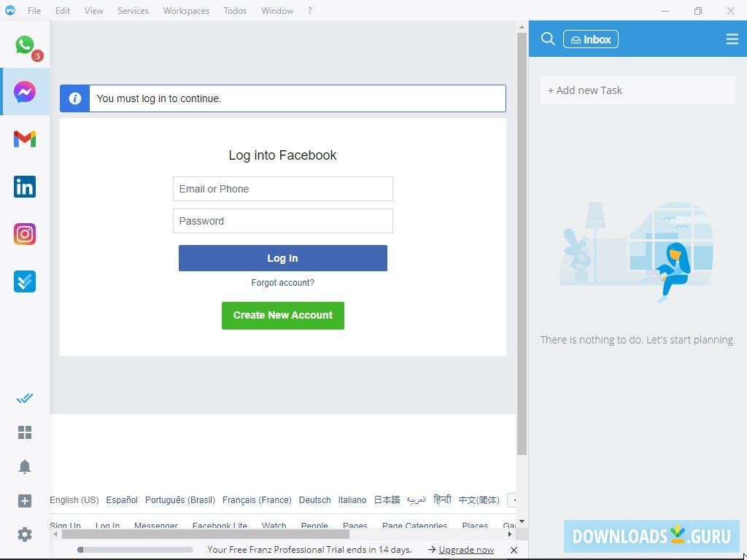Open the ? help menu
This screenshot has width=747, height=560.
(x=309, y=10)
